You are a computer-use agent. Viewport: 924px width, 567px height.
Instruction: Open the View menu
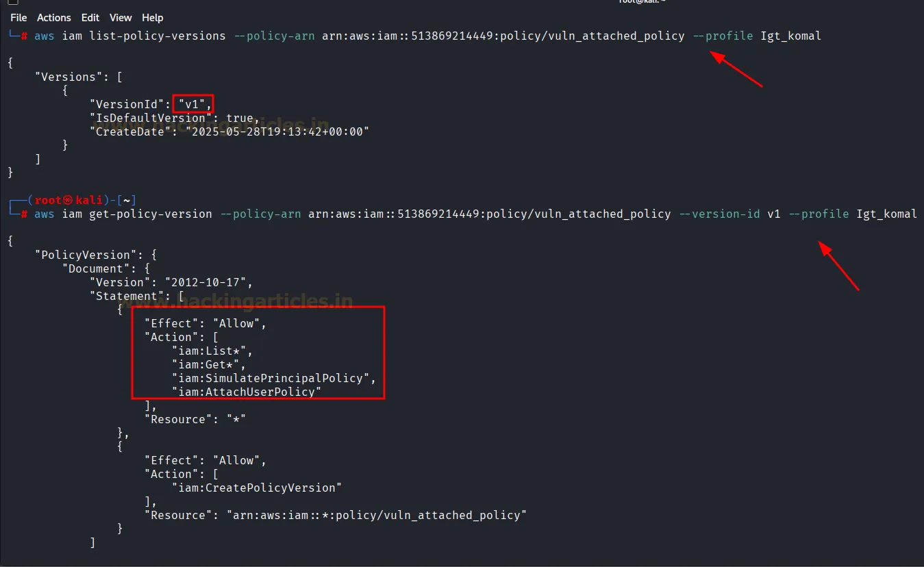[x=120, y=17]
